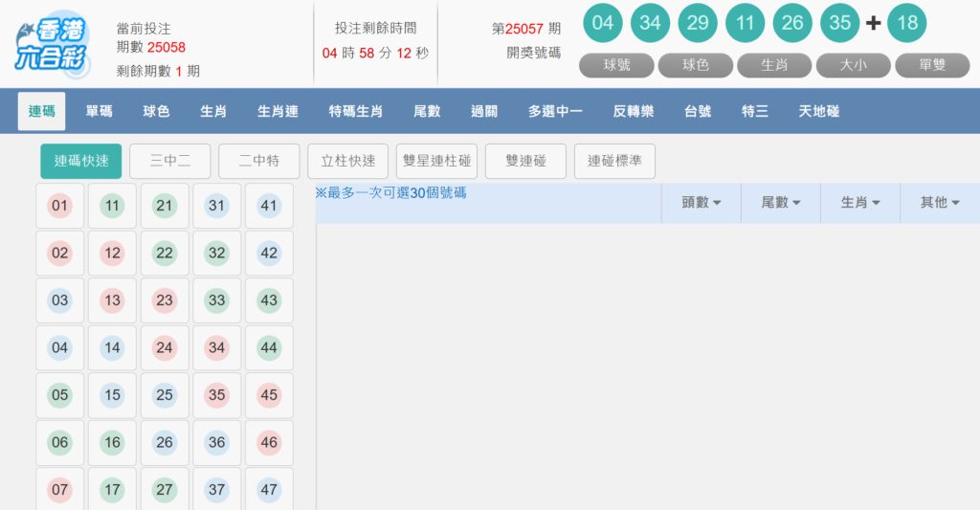
Task: Select number ball 36
Action: point(217,443)
